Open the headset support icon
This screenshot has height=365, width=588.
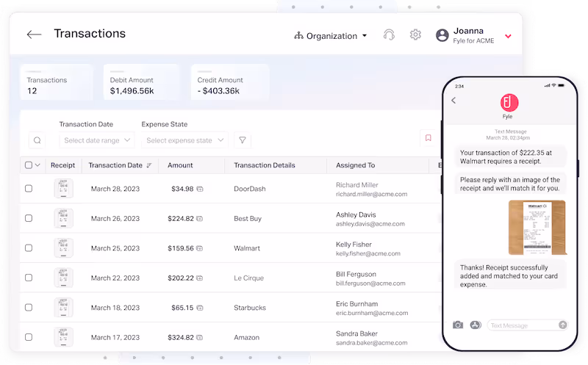(x=389, y=35)
